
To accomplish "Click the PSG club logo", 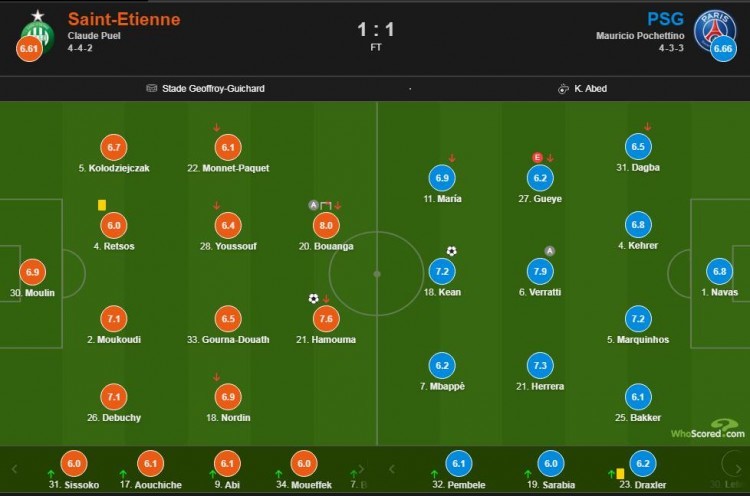I will [714, 31].
